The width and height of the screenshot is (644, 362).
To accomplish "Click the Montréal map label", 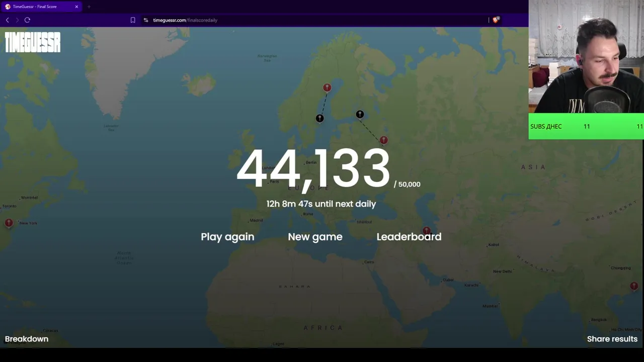I will point(29,198).
